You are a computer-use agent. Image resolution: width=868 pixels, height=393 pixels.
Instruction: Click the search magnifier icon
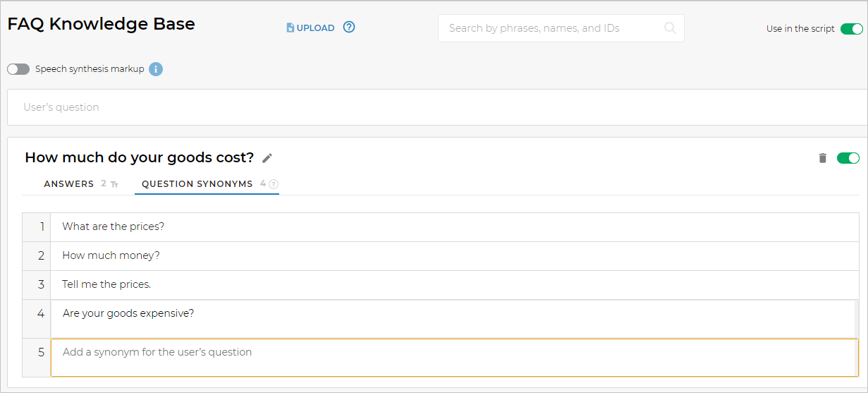pos(670,28)
